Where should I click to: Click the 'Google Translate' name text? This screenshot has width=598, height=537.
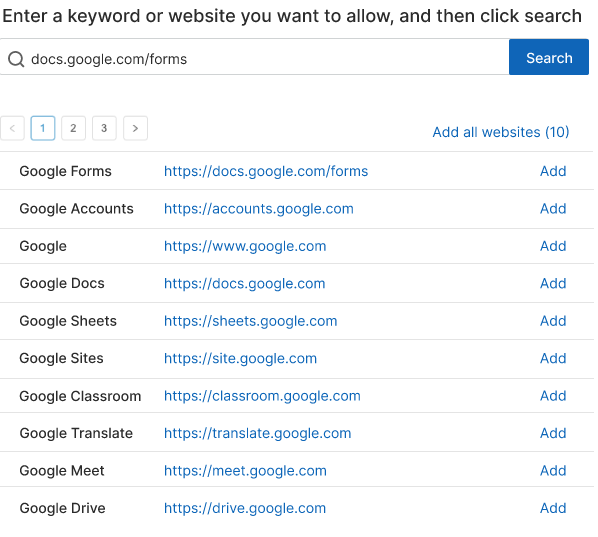(76, 434)
